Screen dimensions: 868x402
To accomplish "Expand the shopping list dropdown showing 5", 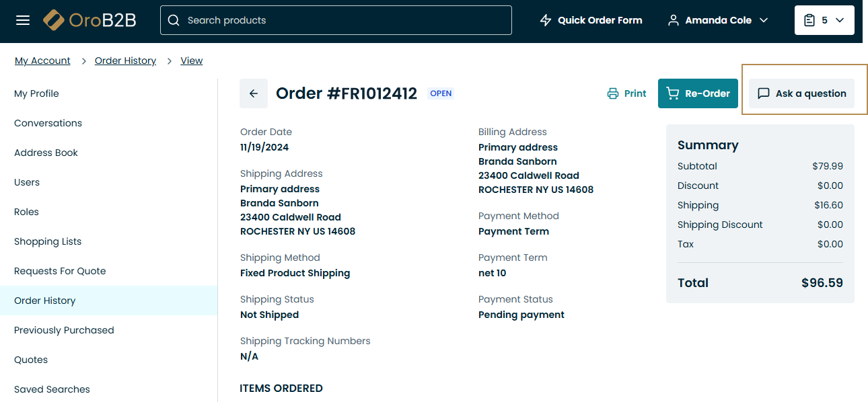I will 824,20.
